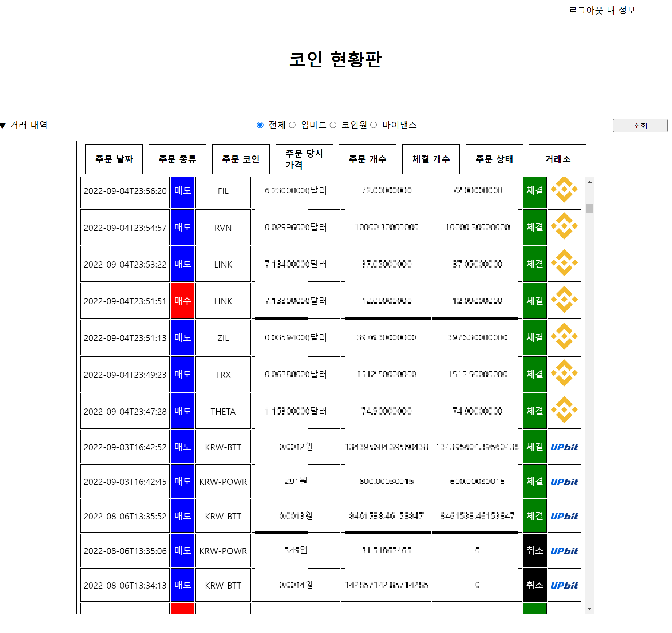The height and width of the screenshot is (633, 672).
Task: Click Binance icon in TRX row
Action: point(564,373)
